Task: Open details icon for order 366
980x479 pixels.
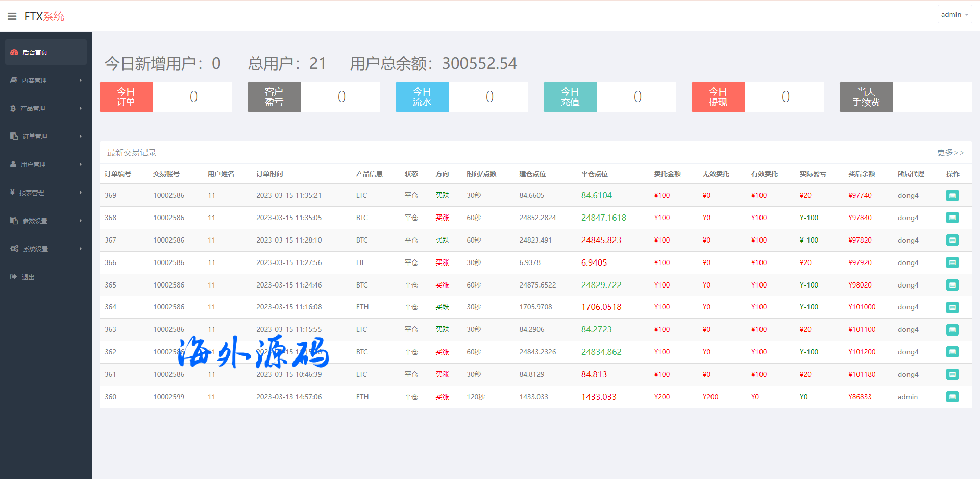Action: 952,262
